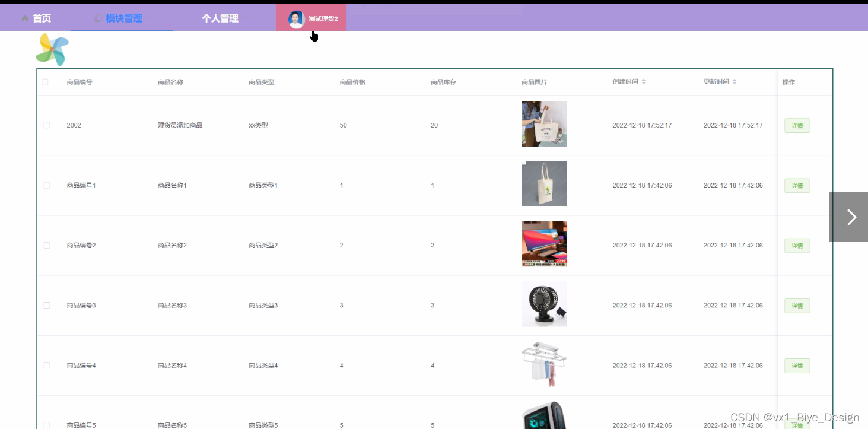
Task: Click 商品图片 column header
Action: click(534, 82)
